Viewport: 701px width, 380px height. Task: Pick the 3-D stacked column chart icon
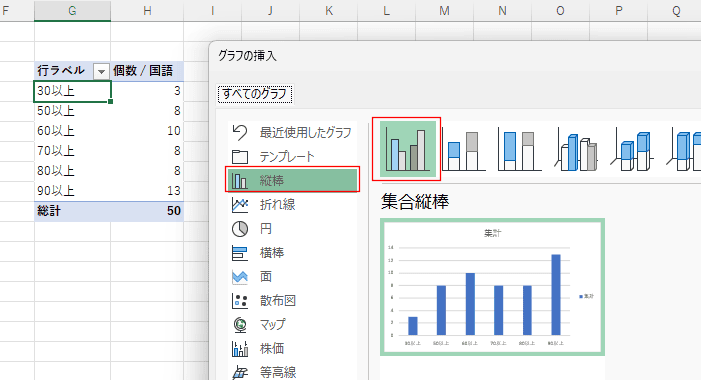(631, 149)
